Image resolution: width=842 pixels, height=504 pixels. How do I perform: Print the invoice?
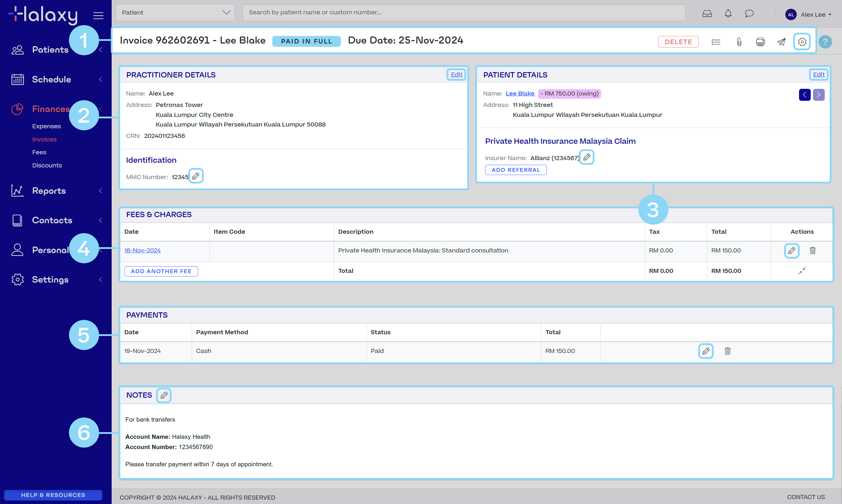coord(760,42)
